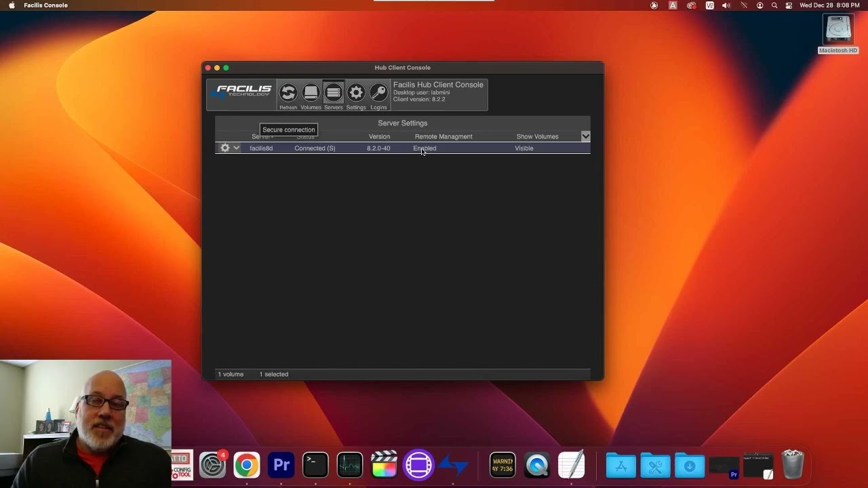Click the volume icon in the menu bar
This screenshot has width=868, height=488.
726,5
